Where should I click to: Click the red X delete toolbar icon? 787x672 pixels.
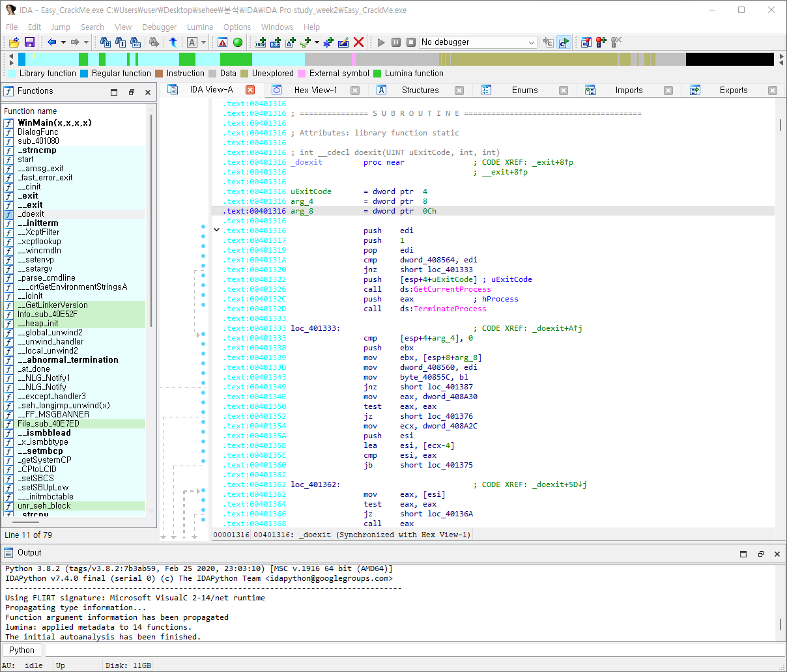[358, 42]
